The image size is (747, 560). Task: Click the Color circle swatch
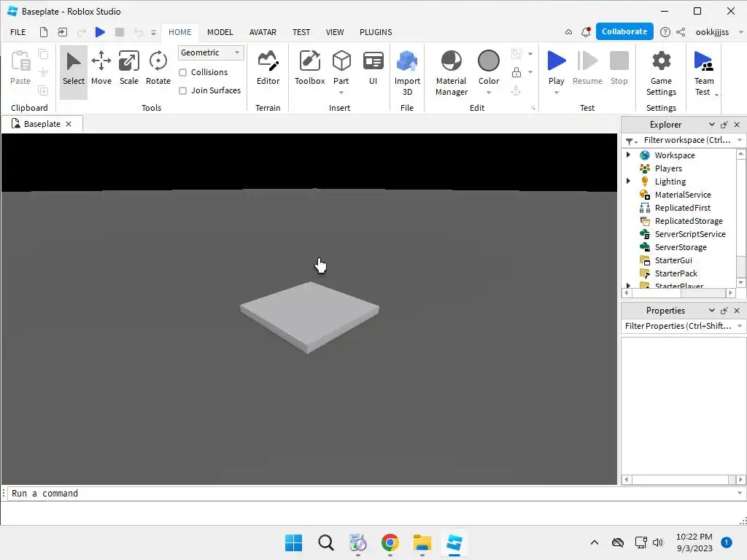tap(488, 61)
